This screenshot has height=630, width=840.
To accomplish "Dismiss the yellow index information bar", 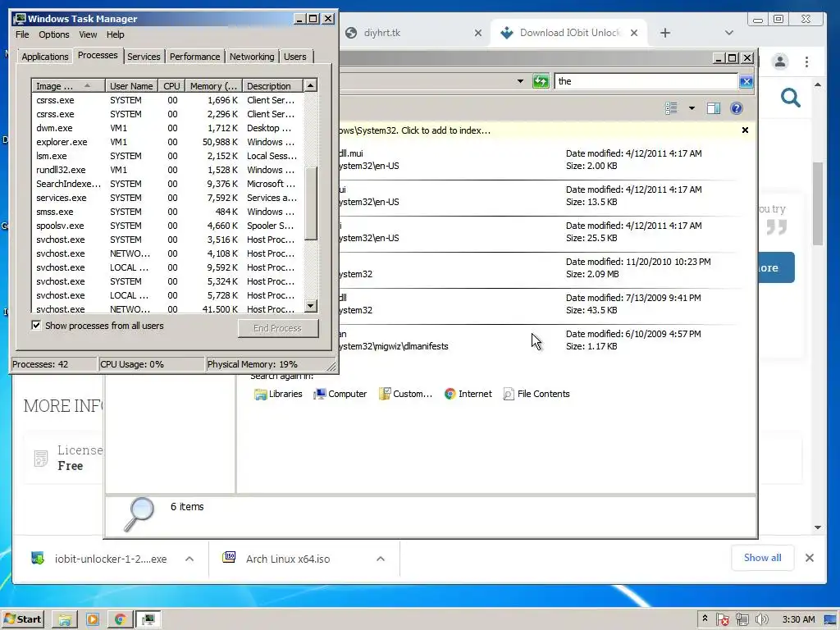I will [x=745, y=130].
